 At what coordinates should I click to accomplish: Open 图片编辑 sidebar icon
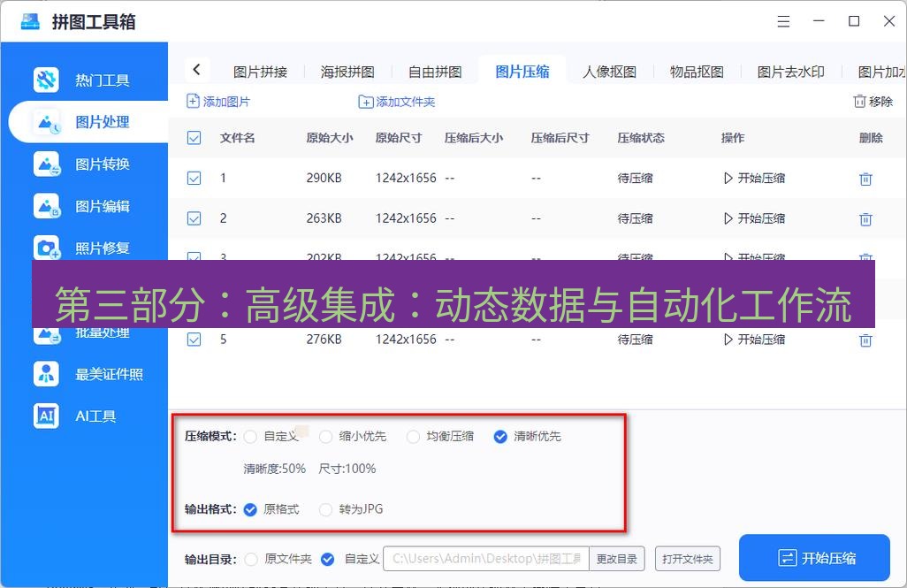coord(46,206)
